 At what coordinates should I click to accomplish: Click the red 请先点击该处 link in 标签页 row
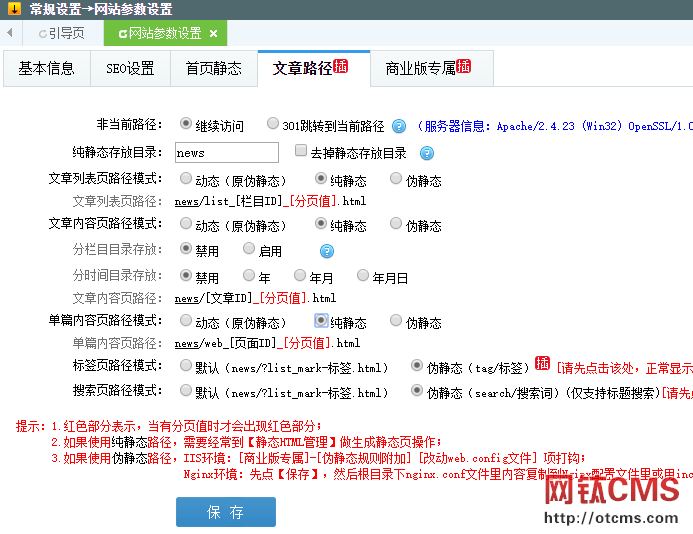[x=624, y=368]
